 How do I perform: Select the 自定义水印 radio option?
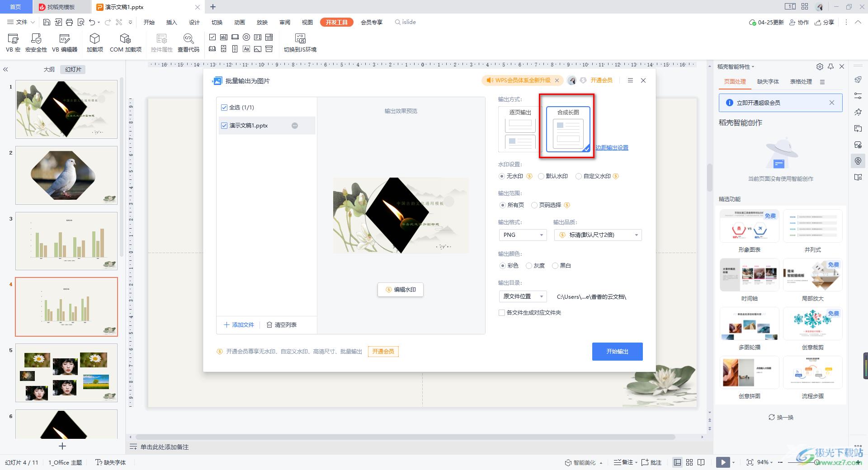(578, 176)
